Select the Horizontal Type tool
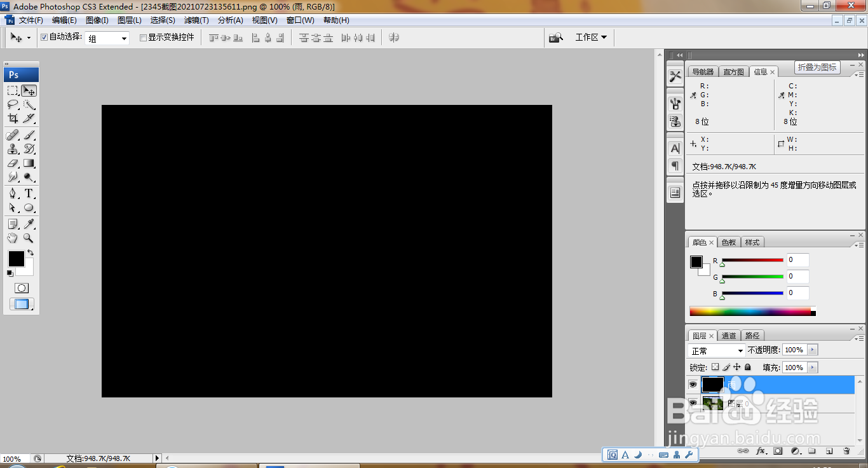Screen dimensions: 868x468 coord(29,193)
